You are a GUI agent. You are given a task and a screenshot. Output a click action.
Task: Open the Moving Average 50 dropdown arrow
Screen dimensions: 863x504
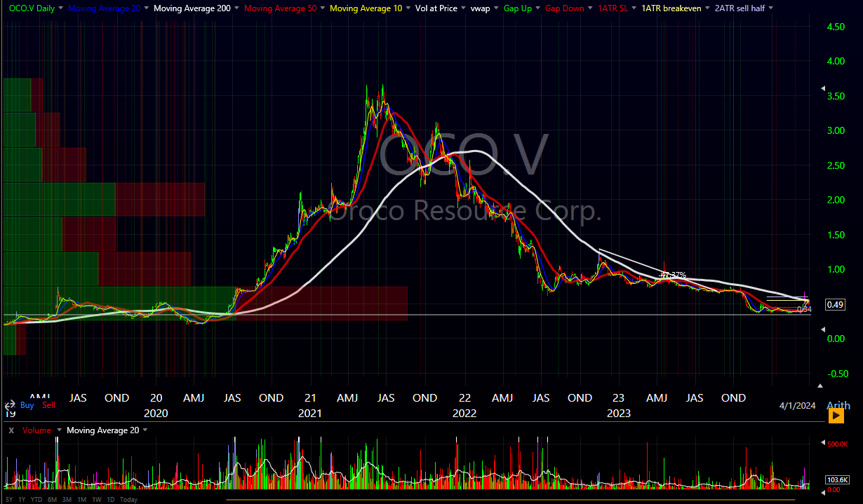322,8
